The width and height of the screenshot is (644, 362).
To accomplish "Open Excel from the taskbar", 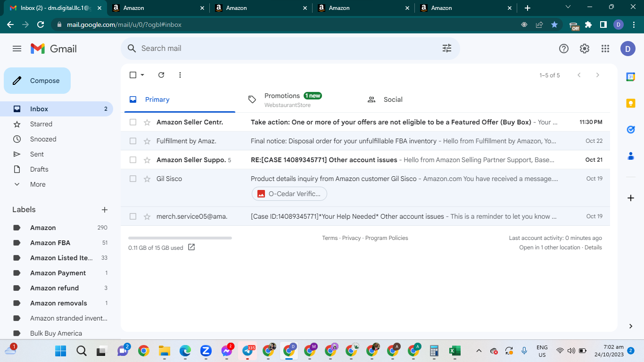I will pos(454,351).
